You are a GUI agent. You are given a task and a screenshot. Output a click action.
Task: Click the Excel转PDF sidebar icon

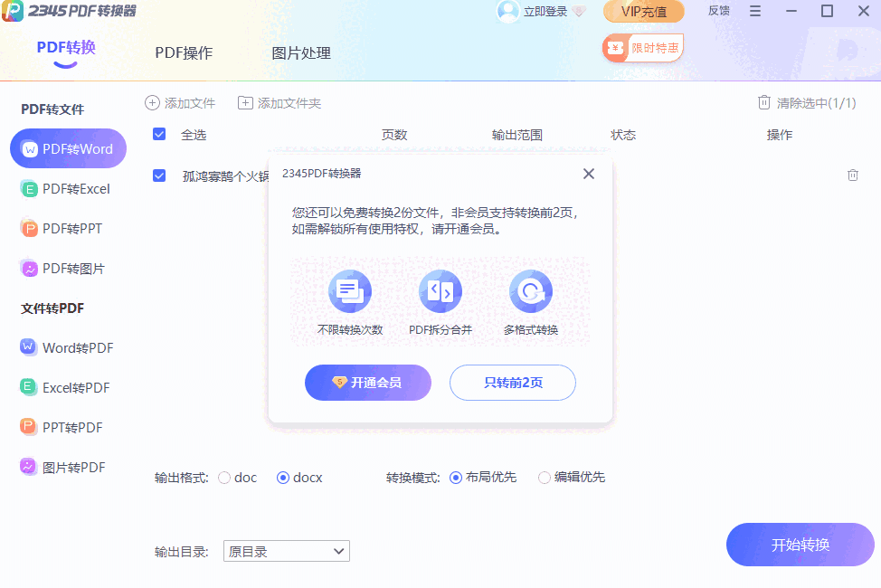(29, 387)
